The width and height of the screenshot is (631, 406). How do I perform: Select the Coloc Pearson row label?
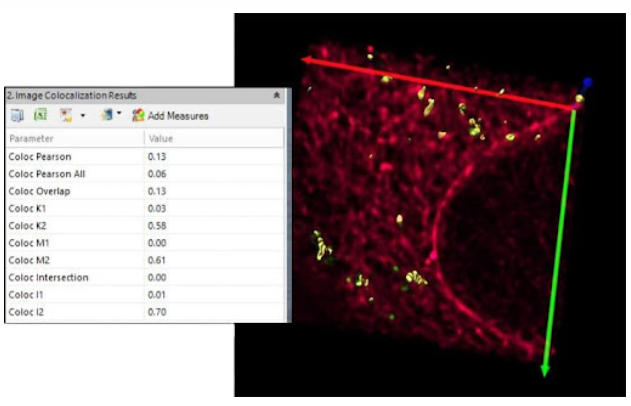[x=40, y=157]
